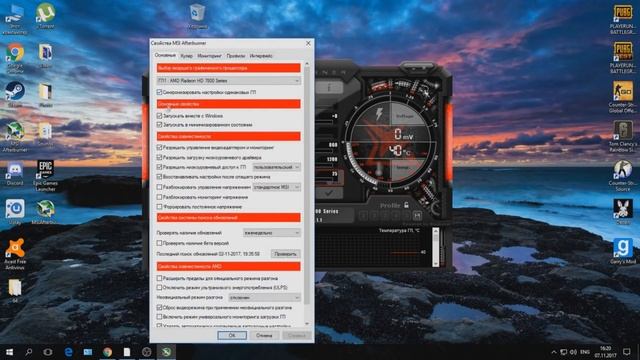Click the save profile button in Afterburner

pos(417,216)
